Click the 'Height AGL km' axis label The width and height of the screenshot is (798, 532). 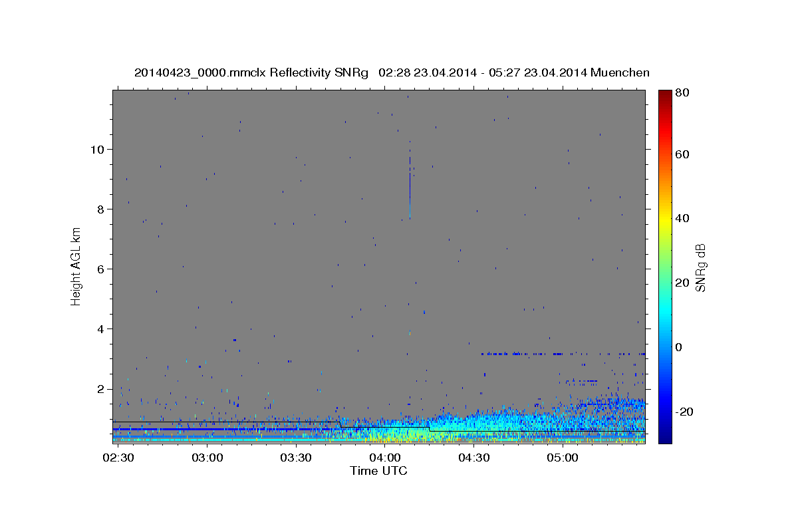click(x=76, y=267)
